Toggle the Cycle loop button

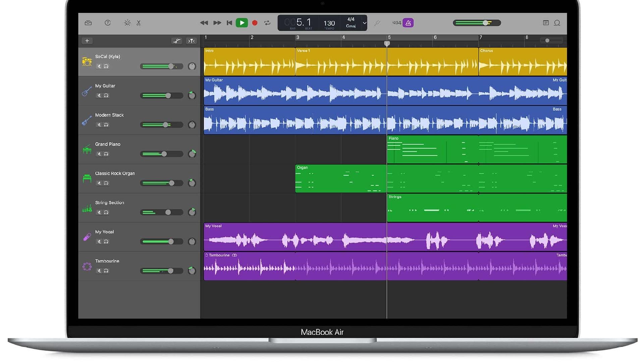tap(267, 23)
